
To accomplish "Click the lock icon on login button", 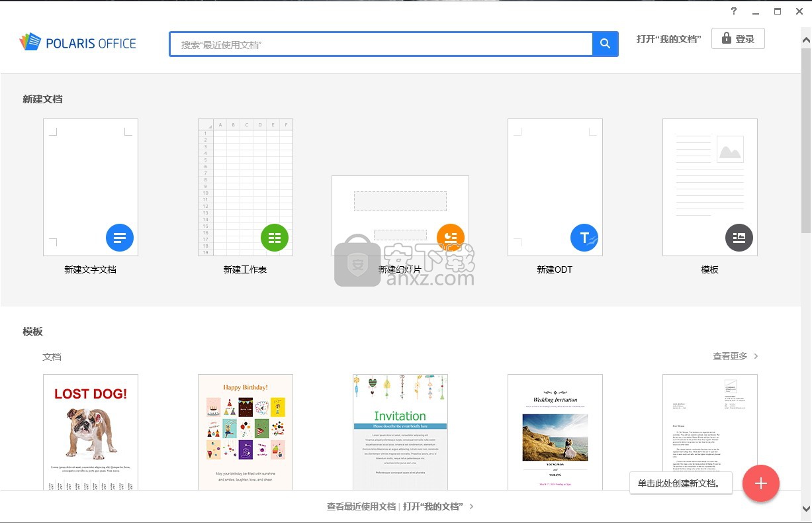I will point(727,38).
